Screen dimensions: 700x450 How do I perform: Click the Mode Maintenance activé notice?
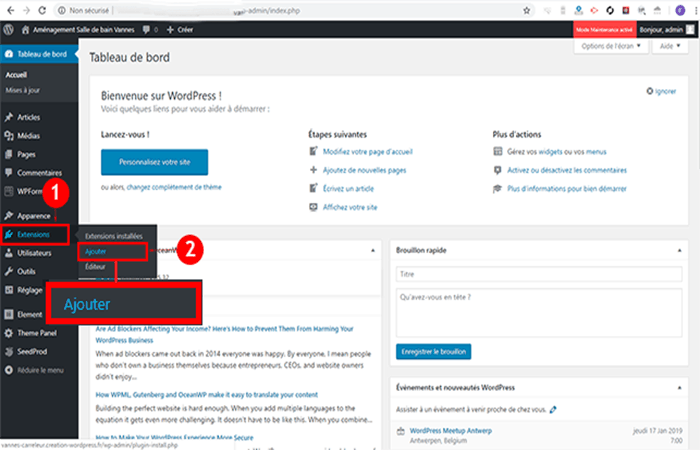click(604, 29)
